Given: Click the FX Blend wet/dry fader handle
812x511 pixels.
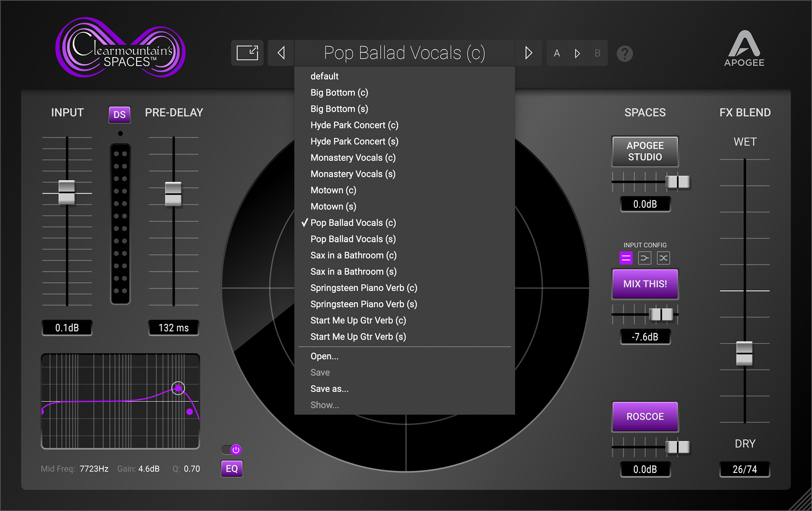Looking at the screenshot, I should tap(744, 353).
